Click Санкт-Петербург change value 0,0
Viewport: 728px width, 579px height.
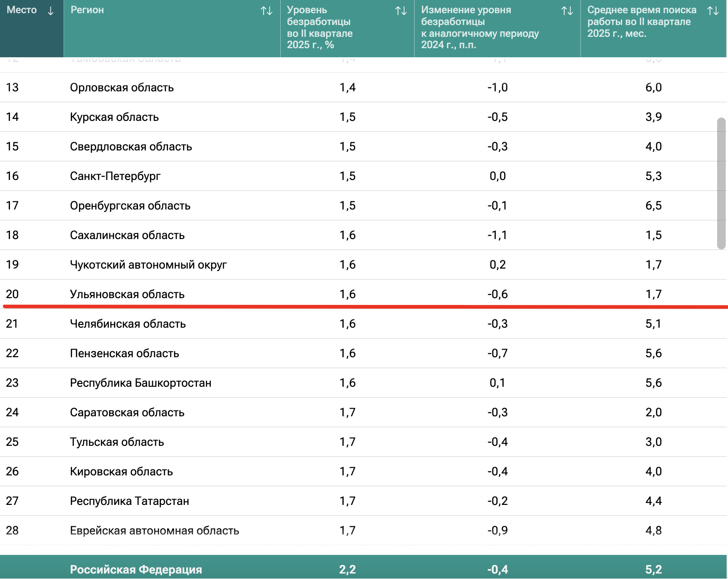click(x=498, y=176)
